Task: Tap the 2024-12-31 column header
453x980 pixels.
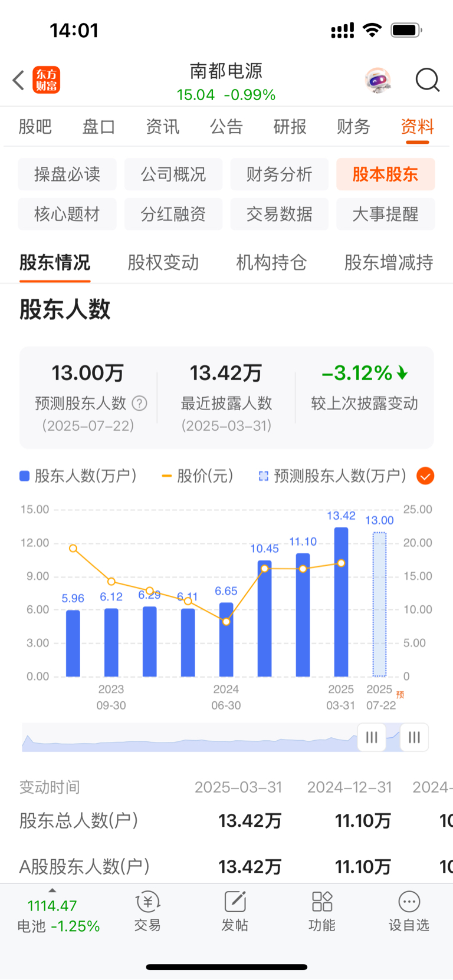Action: pyautogui.click(x=349, y=787)
